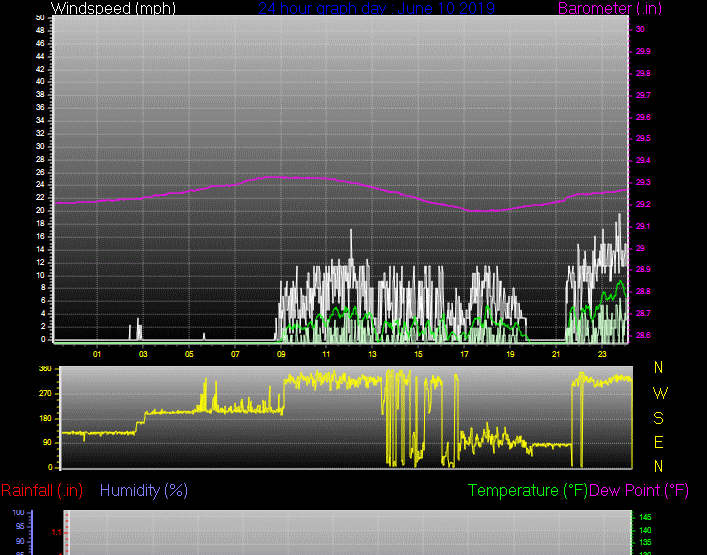Click the "S" compass direction label
707x555 pixels.
pyautogui.click(x=658, y=419)
